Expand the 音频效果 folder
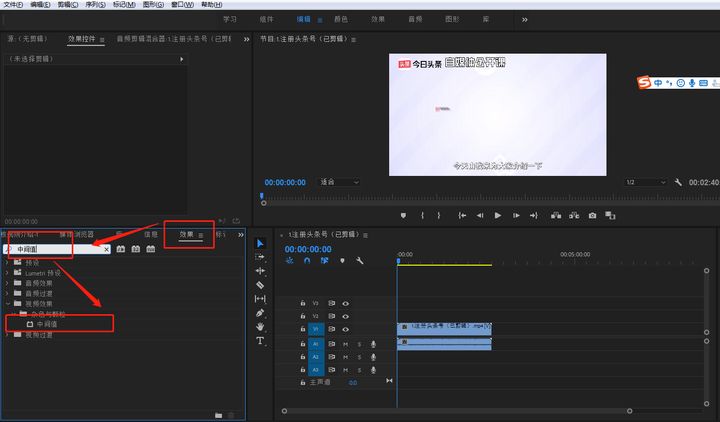 coord(7,283)
